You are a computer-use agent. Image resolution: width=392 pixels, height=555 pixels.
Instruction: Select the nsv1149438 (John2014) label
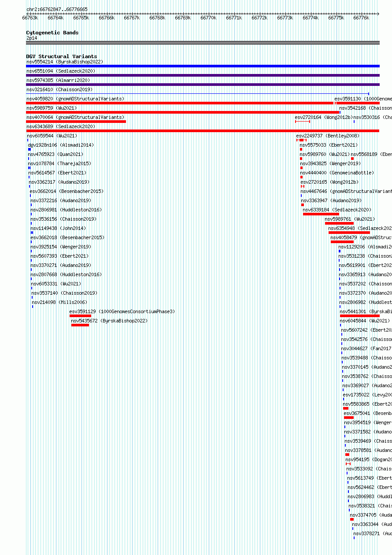(x=59, y=228)
